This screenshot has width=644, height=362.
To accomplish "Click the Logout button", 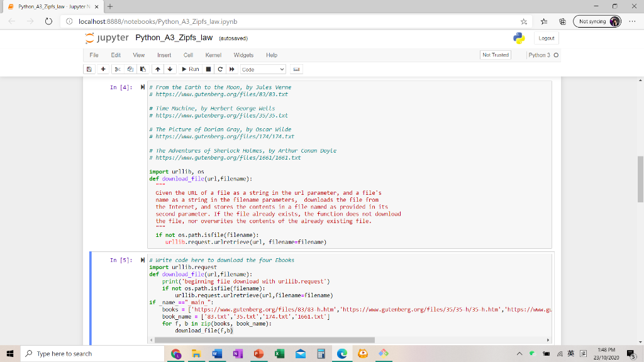I will (547, 38).
